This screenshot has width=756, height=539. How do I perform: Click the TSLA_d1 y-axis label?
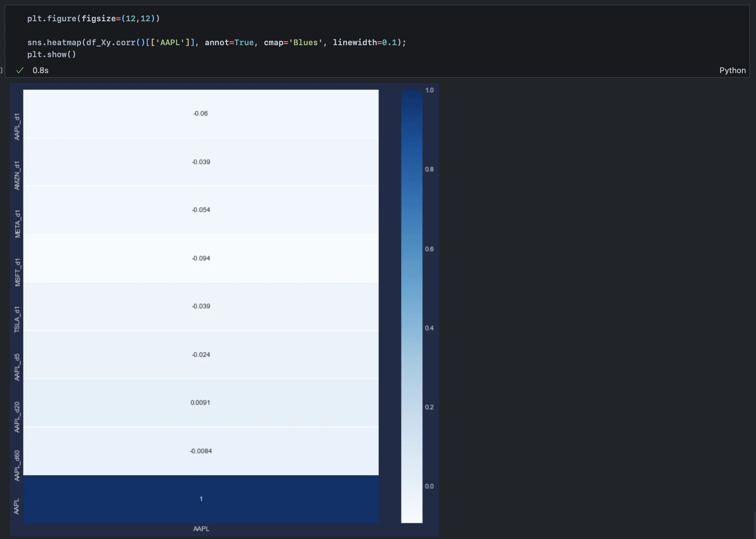coord(17,319)
